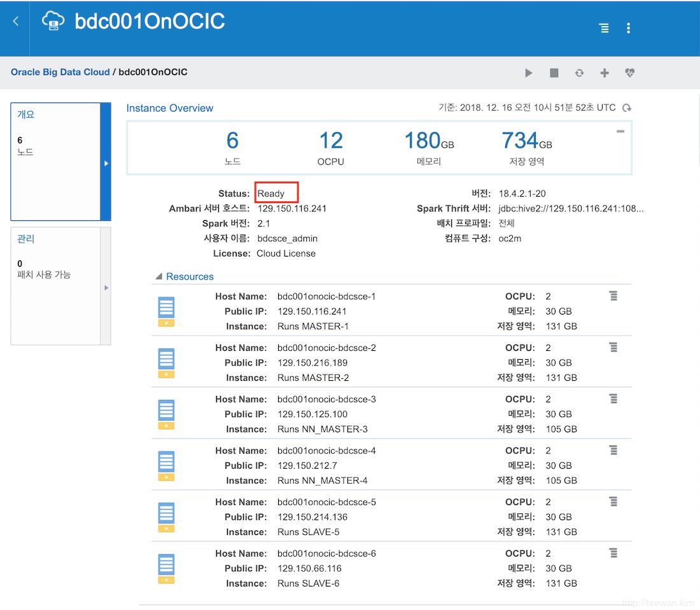Click the server icon for NN_MASTER-3 node
700x610 pixels.
pyautogui.click(x=166, y=415)
